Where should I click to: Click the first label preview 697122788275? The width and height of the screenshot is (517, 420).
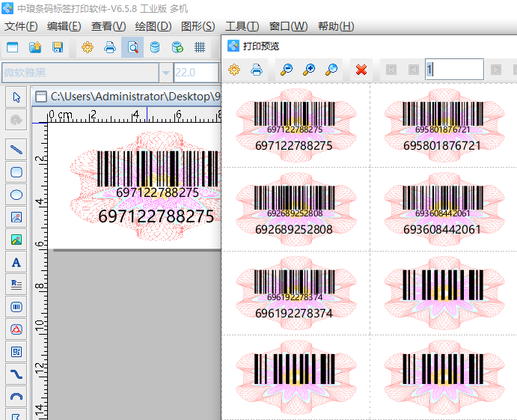(x=294, y=124)
